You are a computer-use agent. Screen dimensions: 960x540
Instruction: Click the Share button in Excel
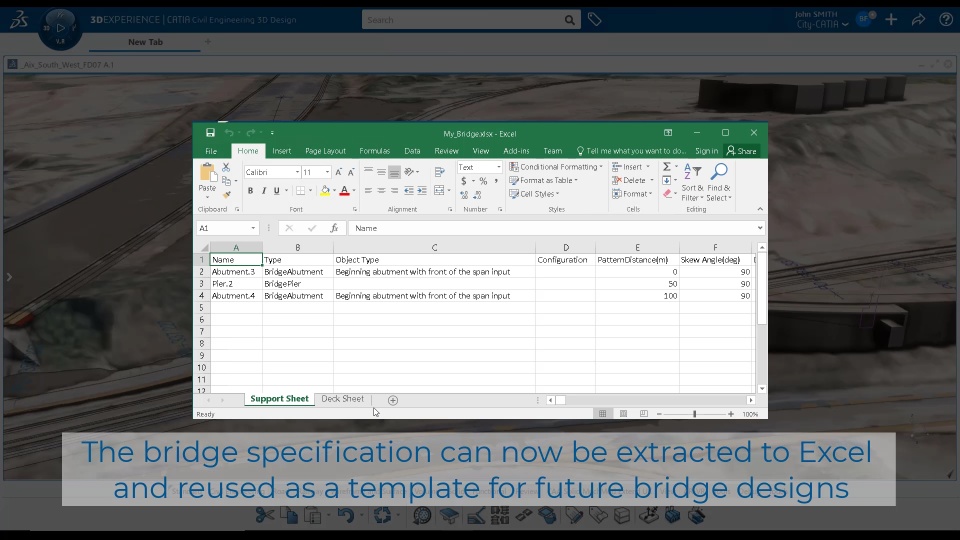pos(741,151)
